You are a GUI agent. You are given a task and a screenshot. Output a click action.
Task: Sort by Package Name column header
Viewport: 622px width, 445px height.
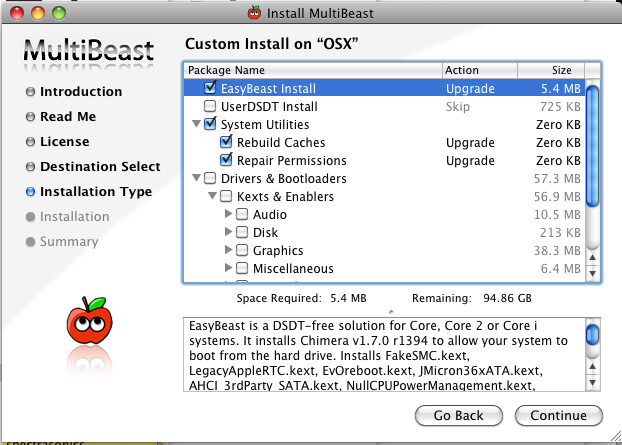[313, 70]
